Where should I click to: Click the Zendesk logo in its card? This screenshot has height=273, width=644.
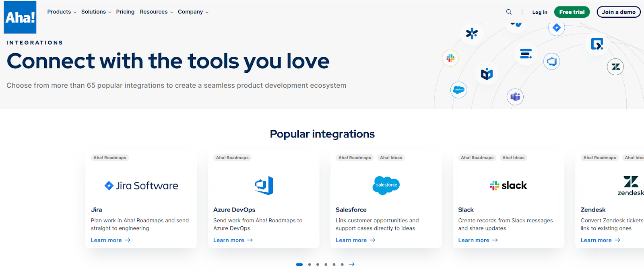tap(630, 185)
